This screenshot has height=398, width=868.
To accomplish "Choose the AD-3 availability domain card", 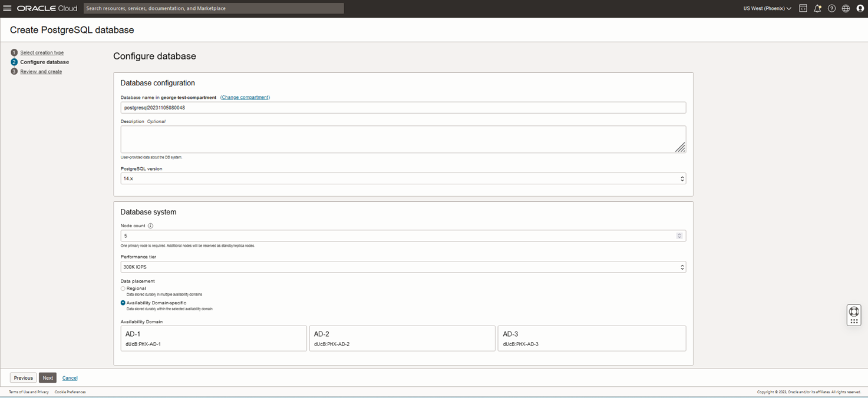I will [592, 339].
